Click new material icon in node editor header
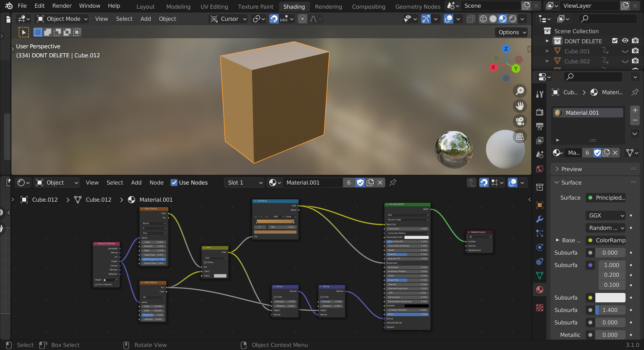The image size is (644, 350). click(x=370, y=183)
